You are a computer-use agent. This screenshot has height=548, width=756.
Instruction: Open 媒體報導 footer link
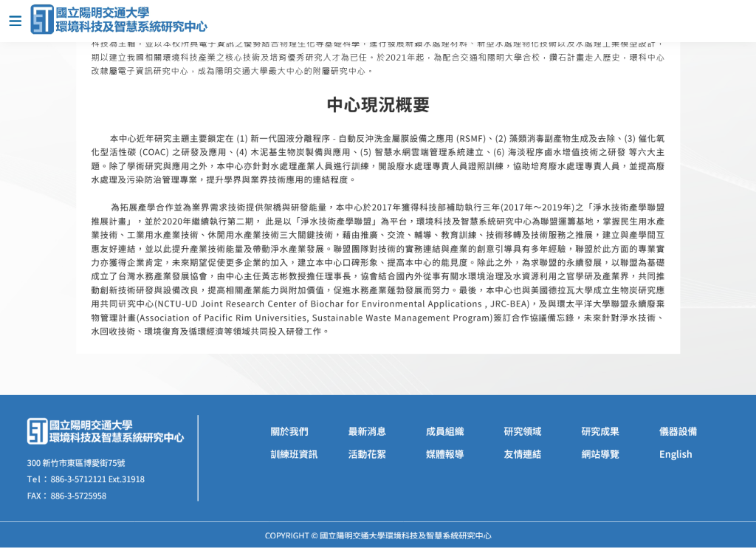click(444, 454)
